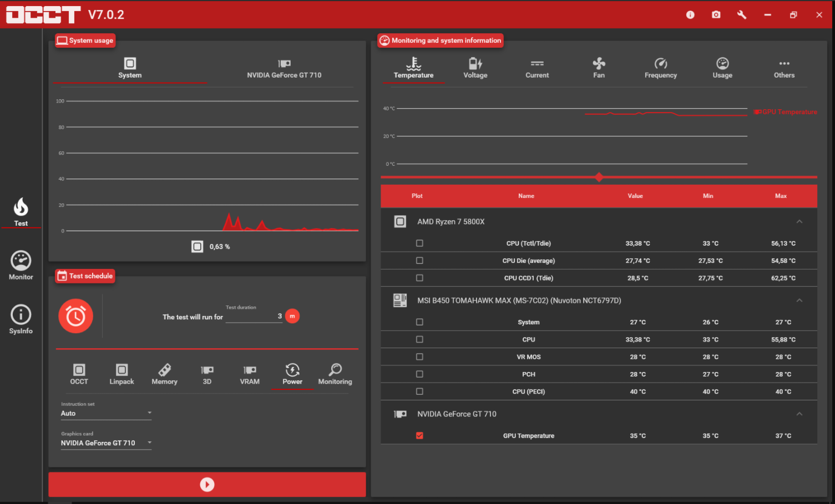Open the Instruction set dropdown

pyautogui.click(x=106, y=414)
